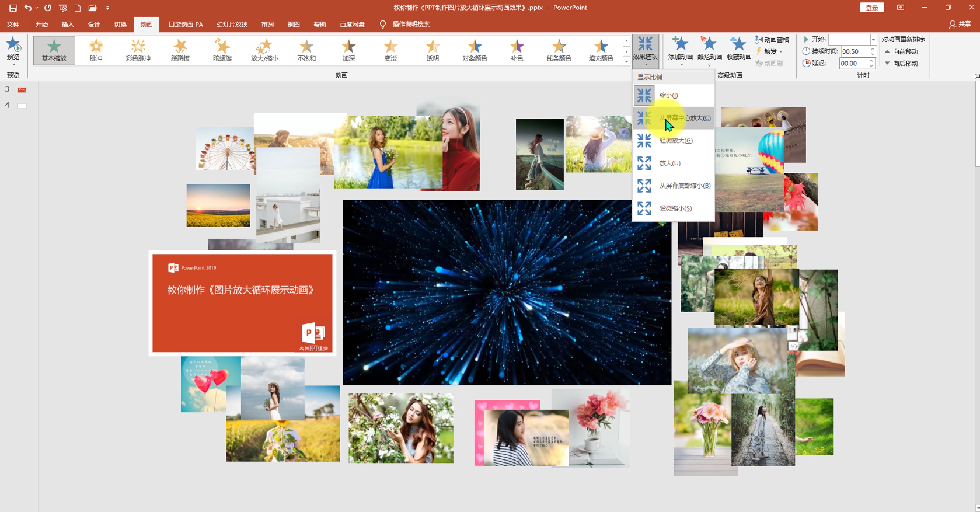Select slide 3 thumbnail in slide panel
The image size is (980, 512).
(22, 90)
